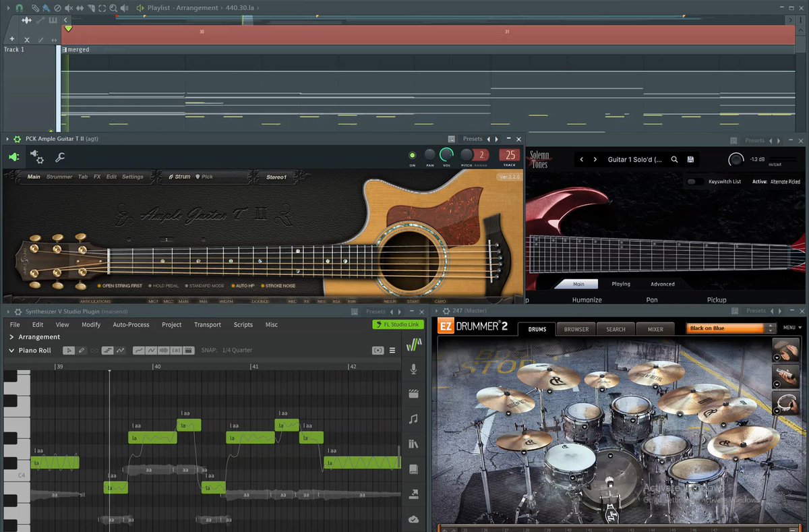Open the Black on Blue preset dropdown
Screen dimensions: 809x532
pos(731,328)
